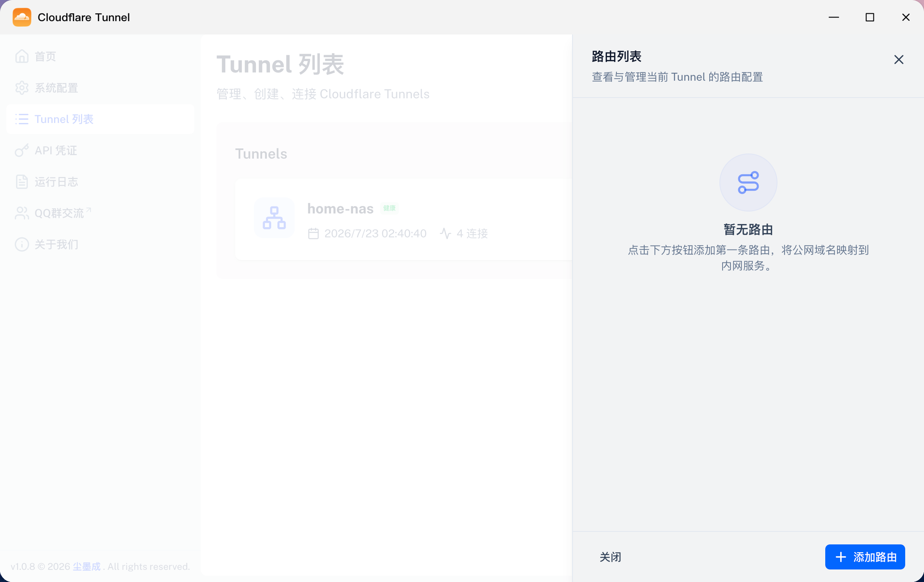The width and height of the screenshot is (924, 582).
Task: Select the Tunnel 列表 list icon
Action: coord(22,119)
